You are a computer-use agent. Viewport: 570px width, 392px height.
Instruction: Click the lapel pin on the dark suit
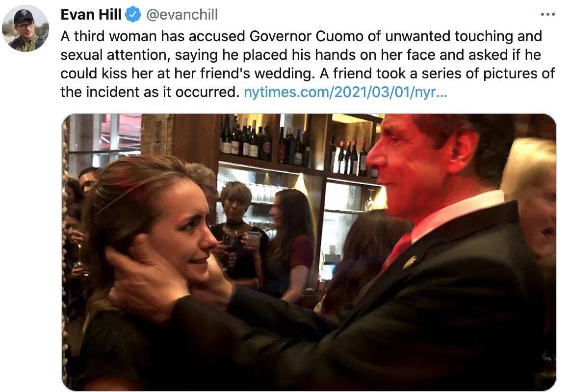pyautogui.click(x=411, y=261)
